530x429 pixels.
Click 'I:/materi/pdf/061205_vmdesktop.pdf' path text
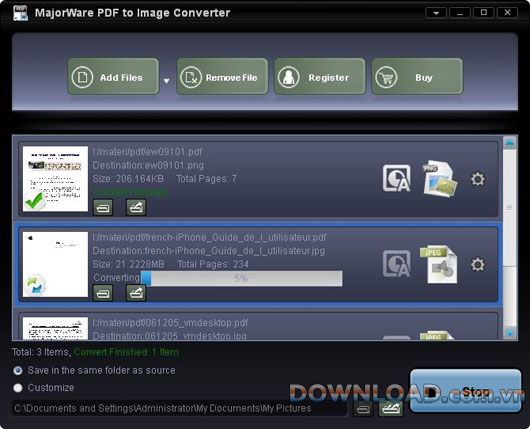point(170,323)
